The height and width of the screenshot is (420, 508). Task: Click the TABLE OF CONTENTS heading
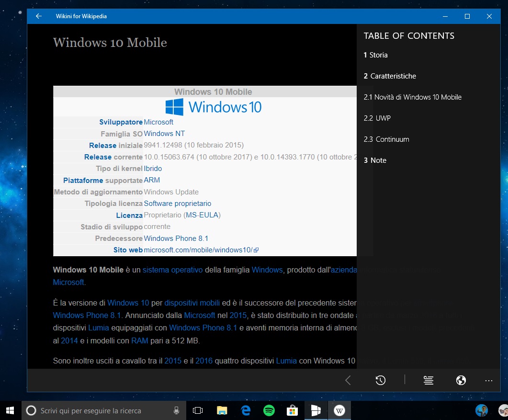(x=409, y=35)
